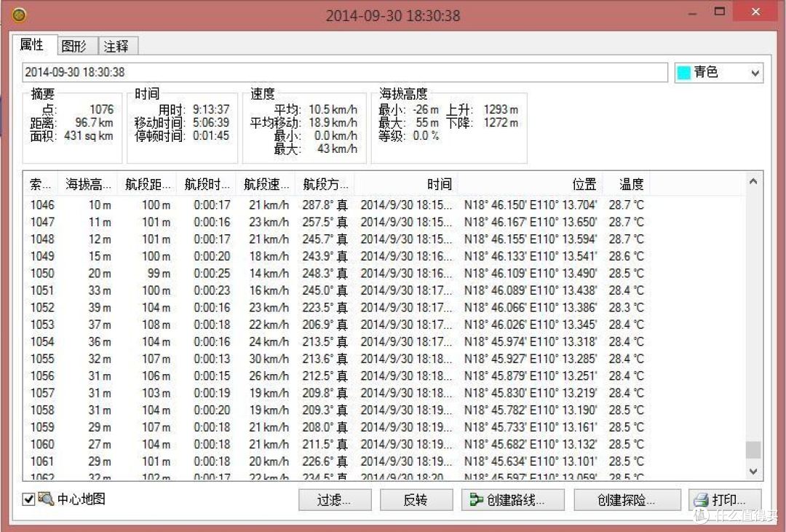Screen dimensions: 786x532
Task: Click the 18.9 km/h moving average value
Action: coord(333,122)
